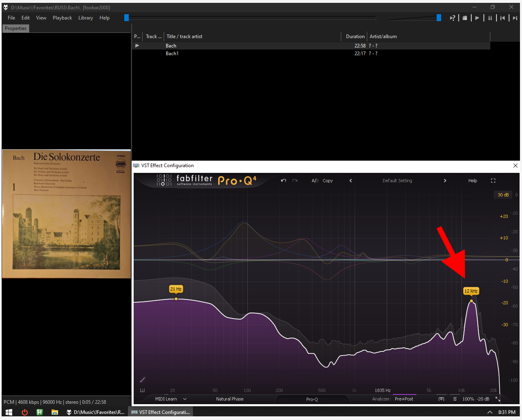Click the Pro-Q label on the bottom bar
This screenshot has height=420, width=522.
click(312, 399)
